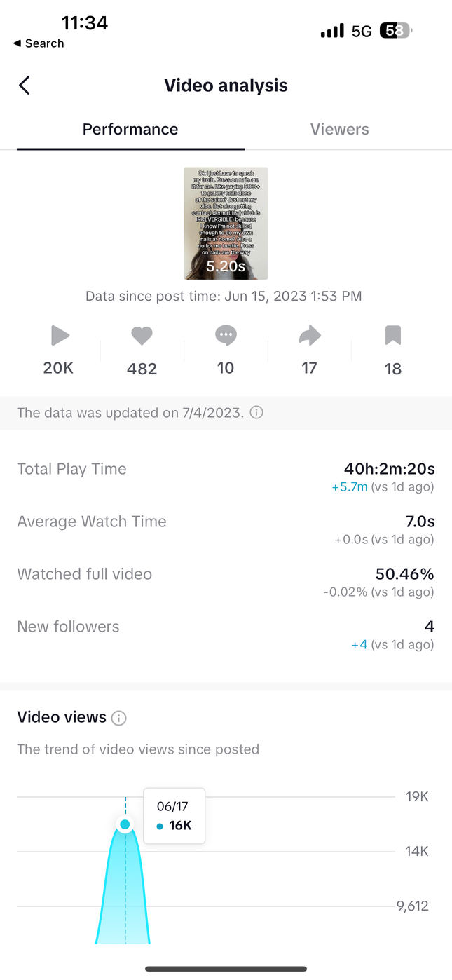This screenshot has height=980, width=452.
Task: Tap the 06/17 16K chart tooltip
Action: point(174,816)
